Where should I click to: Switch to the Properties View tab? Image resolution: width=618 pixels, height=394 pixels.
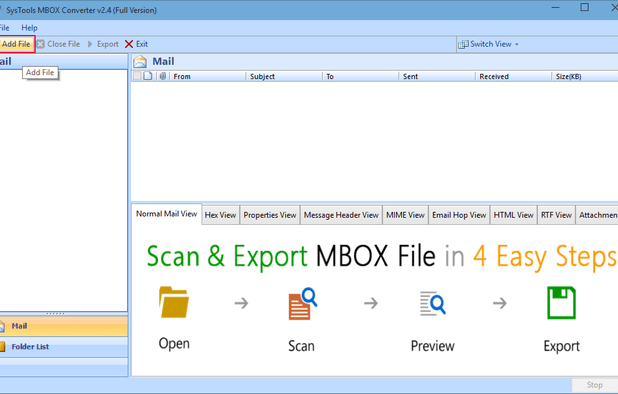(270, 215)
